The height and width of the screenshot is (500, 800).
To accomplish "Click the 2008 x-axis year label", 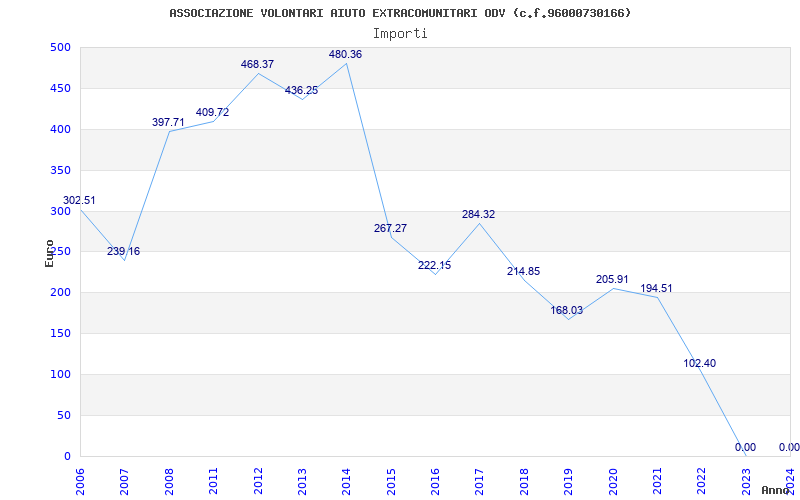I will [x=169, y=481].
